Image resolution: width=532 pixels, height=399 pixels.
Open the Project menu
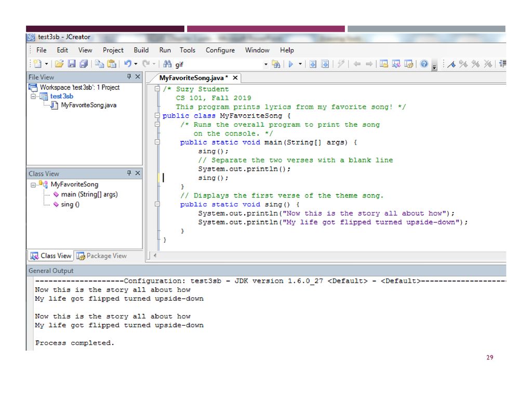[x=113, y=50]
